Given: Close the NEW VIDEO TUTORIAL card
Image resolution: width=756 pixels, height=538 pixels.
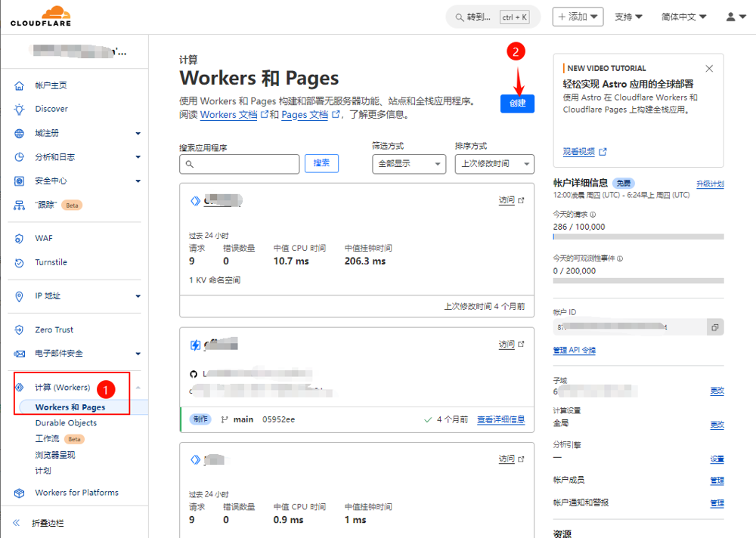Looking at the screenshot, I should point(709,69).
